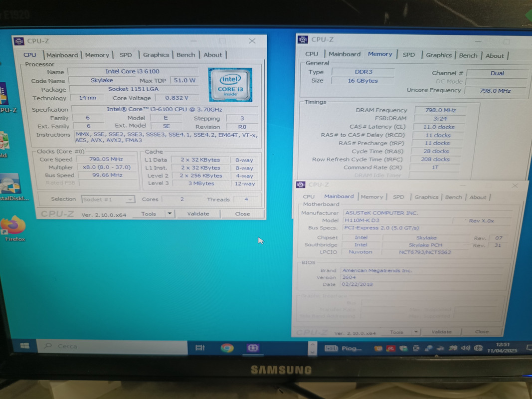
Task: Click the title bar icon of the Memory CPU-Z window
Action: coord(302,40)
